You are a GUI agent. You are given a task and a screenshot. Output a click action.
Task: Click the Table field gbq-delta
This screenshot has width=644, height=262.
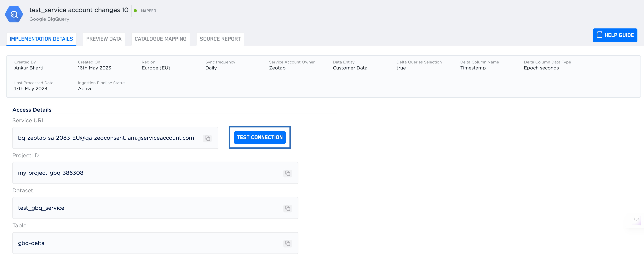pos(31,243)
